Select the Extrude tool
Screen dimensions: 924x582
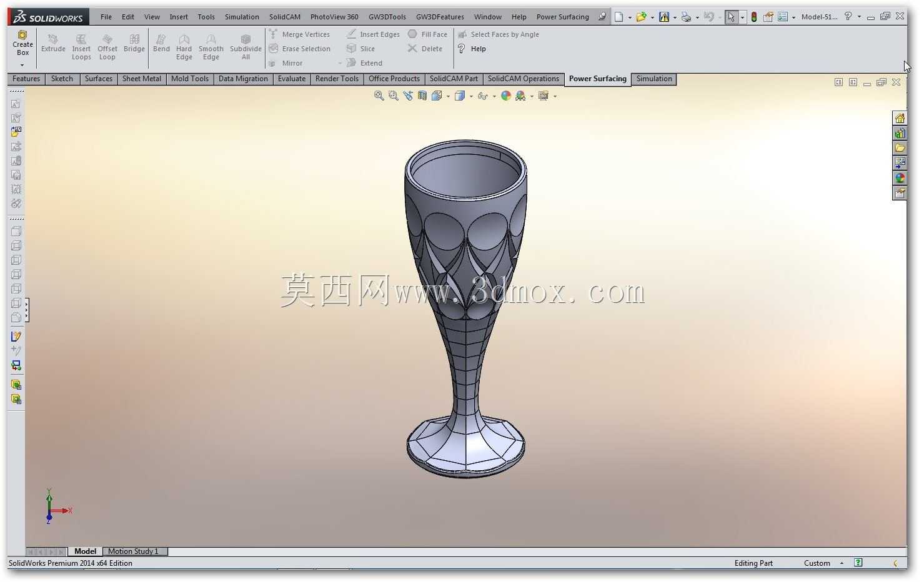coord(53,43)
